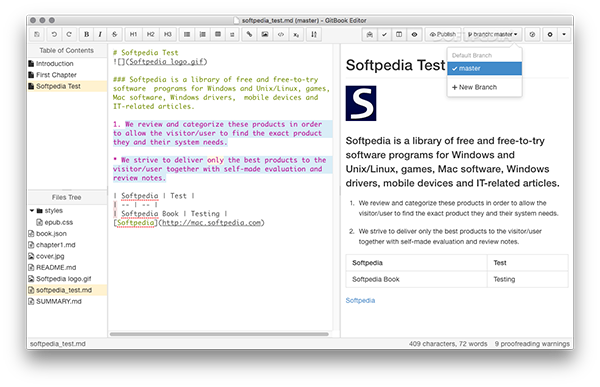This screenshot has height=387, width=600.
Task: Open the glossary/book icon in right toolbar
Action: click(370, 34)
